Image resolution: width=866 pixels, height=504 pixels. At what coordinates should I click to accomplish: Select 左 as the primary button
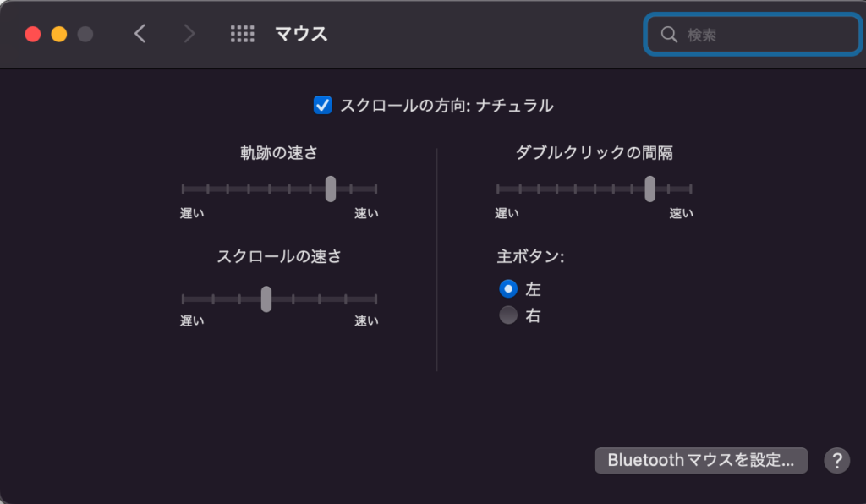click(x=508, y=288)
